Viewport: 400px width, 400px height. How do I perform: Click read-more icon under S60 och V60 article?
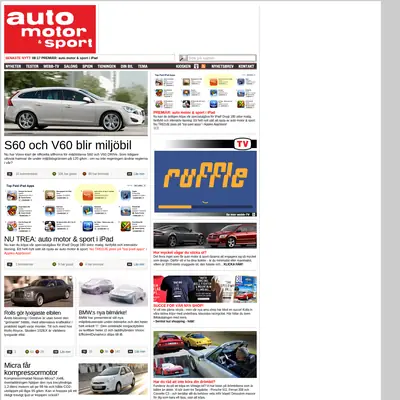129,174
